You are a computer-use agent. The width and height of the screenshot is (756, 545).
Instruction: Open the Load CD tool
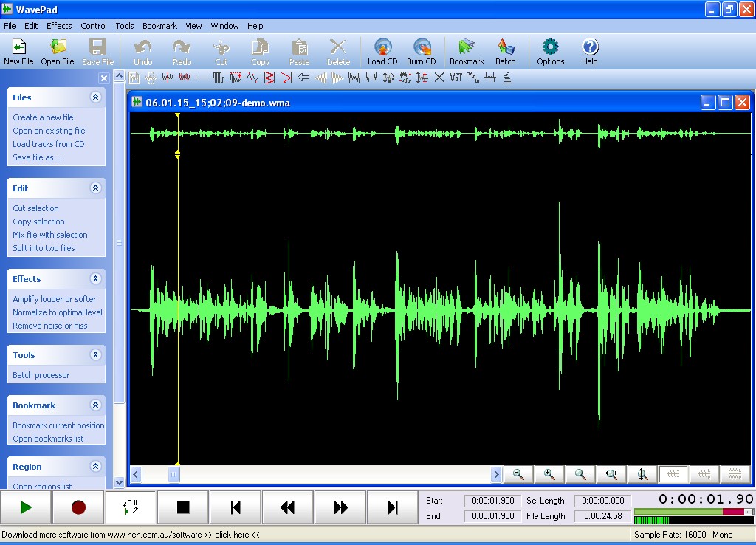point(382,51)
